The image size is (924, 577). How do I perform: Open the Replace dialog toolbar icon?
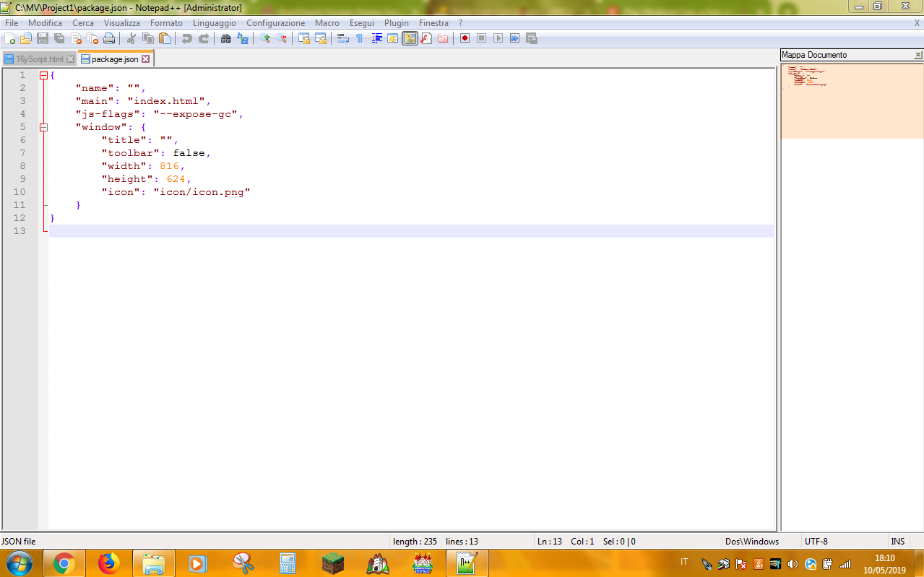[243, 38]
